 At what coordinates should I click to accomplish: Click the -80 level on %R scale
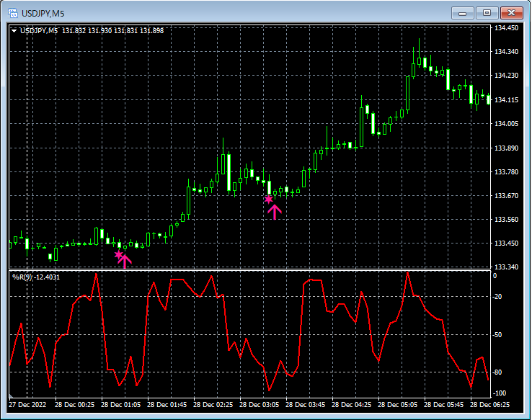(497, 372)
